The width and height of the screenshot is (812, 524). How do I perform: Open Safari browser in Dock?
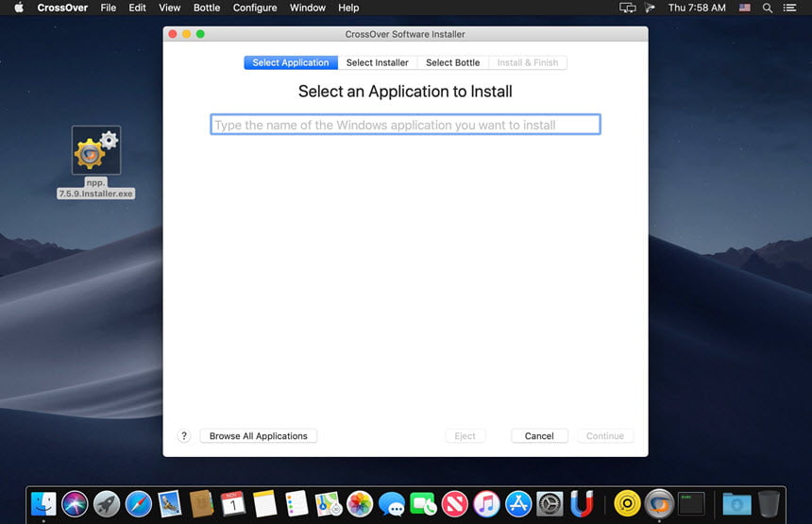[x=138, y=503]
